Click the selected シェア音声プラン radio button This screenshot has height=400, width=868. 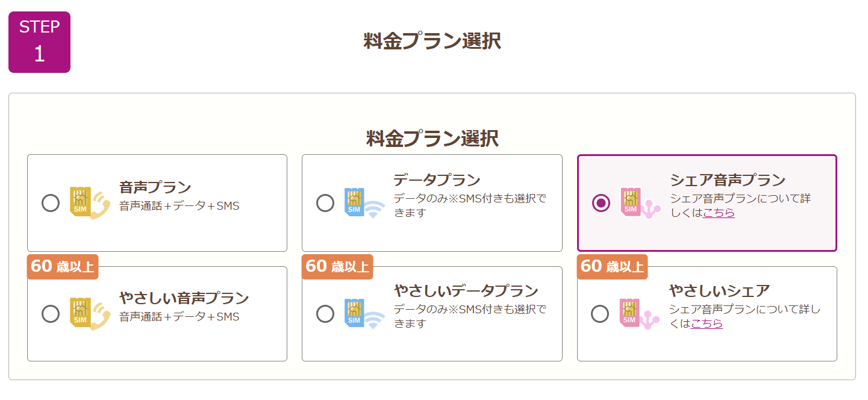601,203
